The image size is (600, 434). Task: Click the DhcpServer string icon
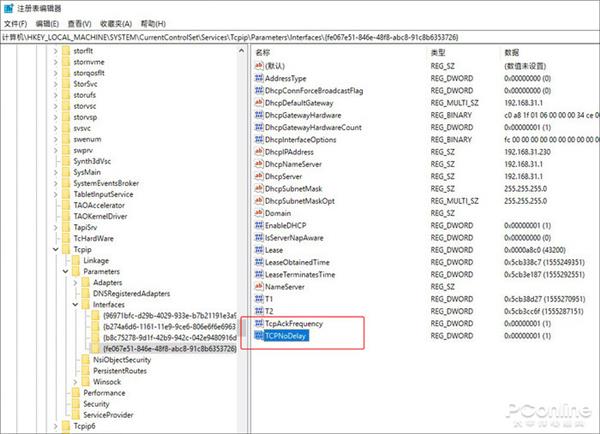[259, 176]
